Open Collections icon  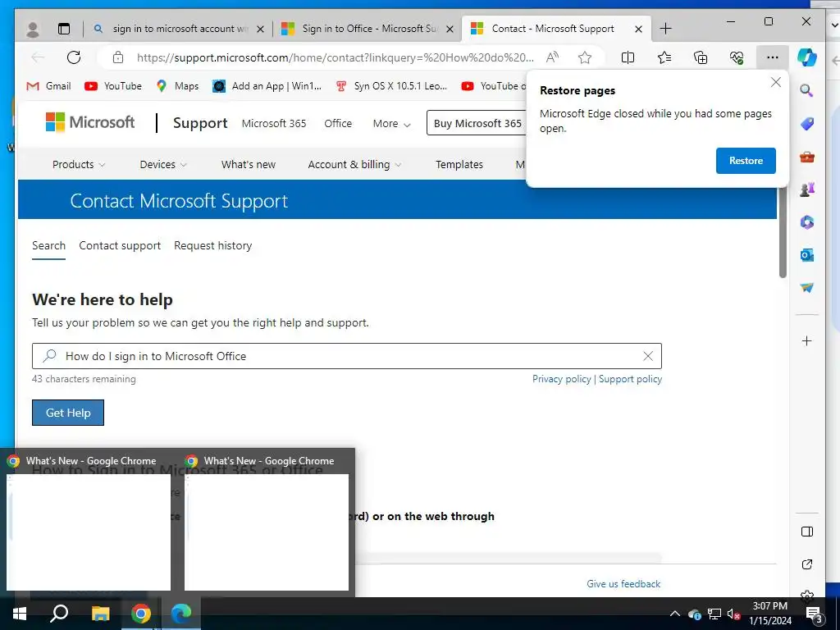(701, 57)
